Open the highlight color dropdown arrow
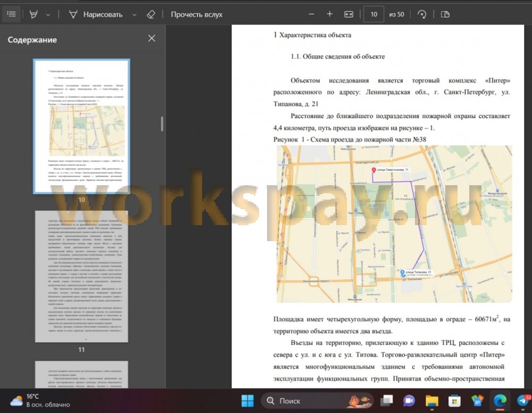This screenshot has width=532, height=413. 48,14
